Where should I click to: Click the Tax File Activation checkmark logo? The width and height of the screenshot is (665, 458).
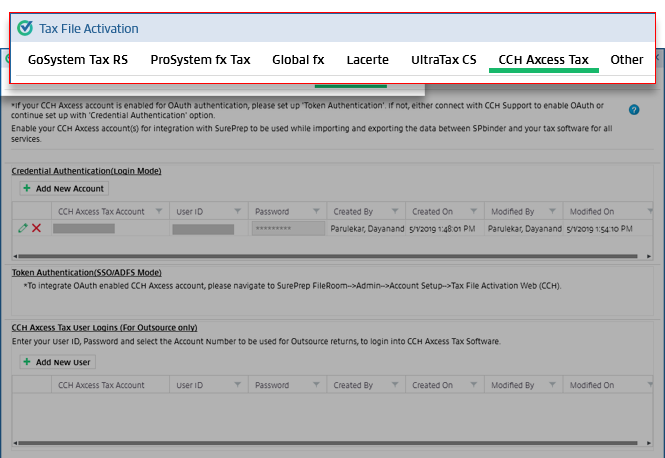click(25, 28)
